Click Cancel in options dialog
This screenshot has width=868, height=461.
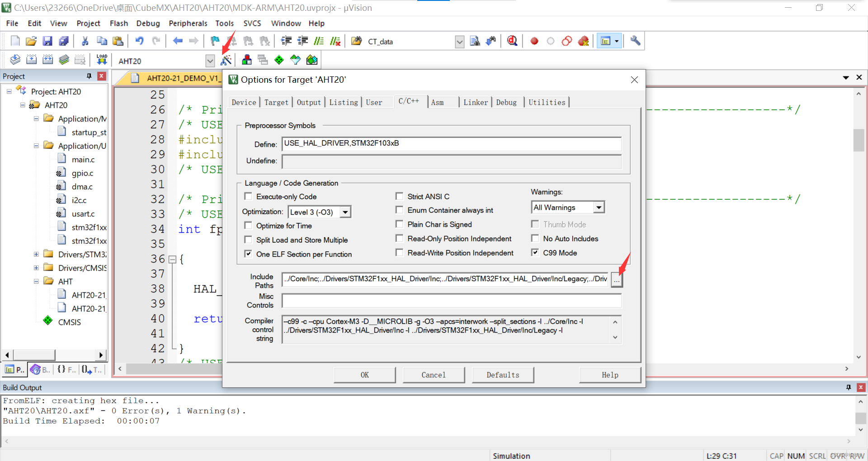click(x=434, y=375)
